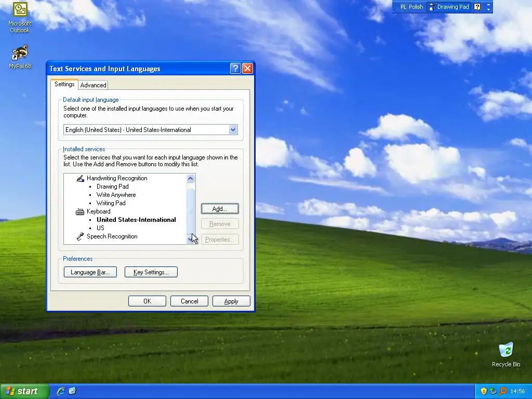The image size is (532, 399).
Task: Select the US keyboard layout entry
Action: [x=100, y=228]
